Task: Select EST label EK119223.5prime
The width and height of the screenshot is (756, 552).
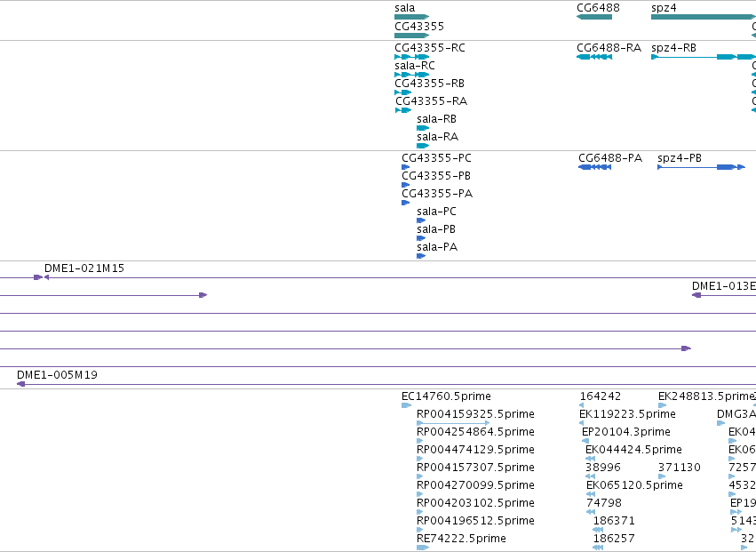Action: pos(627,414)
